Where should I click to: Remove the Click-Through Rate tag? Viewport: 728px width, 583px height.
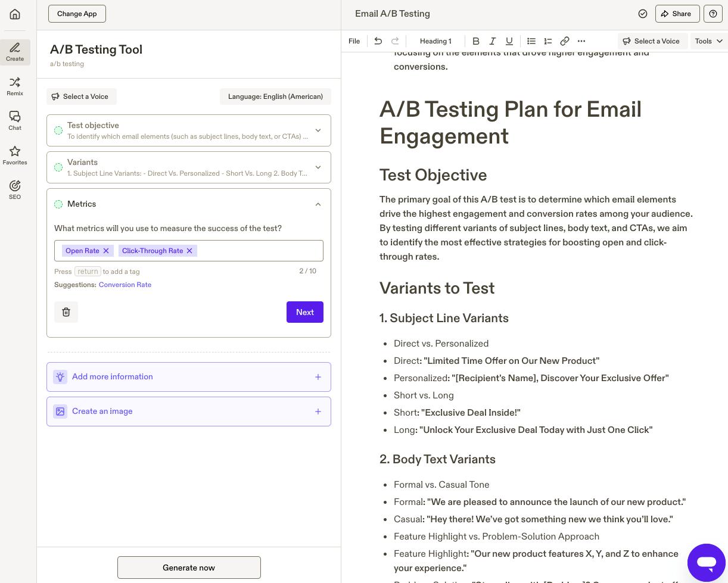[x=189, y=251]
